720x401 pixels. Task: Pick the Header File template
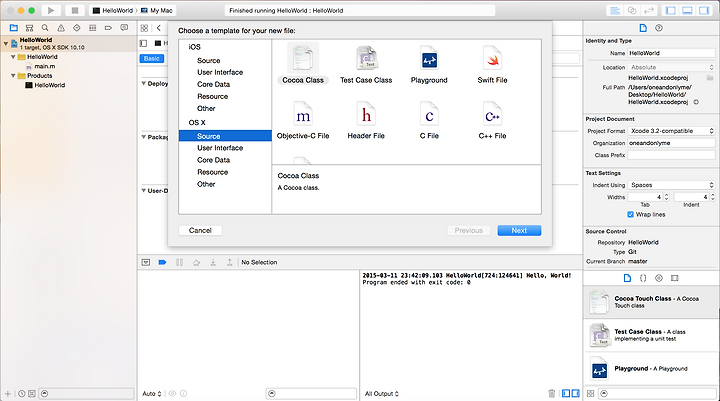click(366, 120)
